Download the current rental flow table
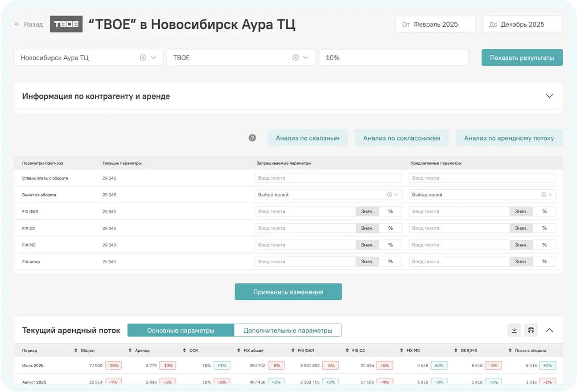This screenshot has width=577, height=392. coord(514,330)
